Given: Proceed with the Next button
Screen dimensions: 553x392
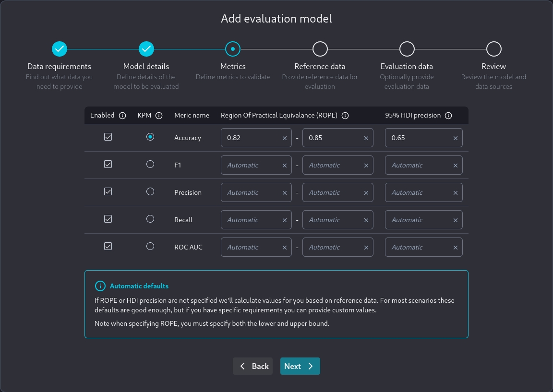Looking at the screenshot, I should pos(300,366).
